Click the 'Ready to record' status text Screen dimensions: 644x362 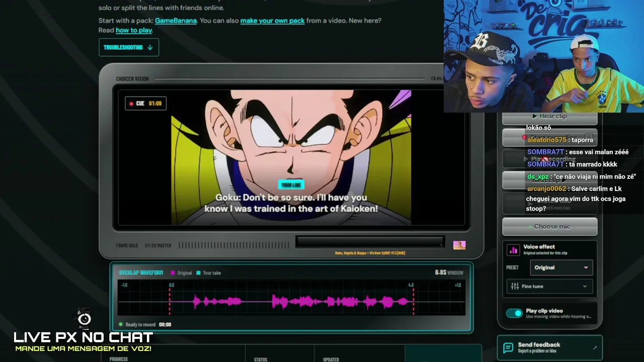[x=140, y=325]
